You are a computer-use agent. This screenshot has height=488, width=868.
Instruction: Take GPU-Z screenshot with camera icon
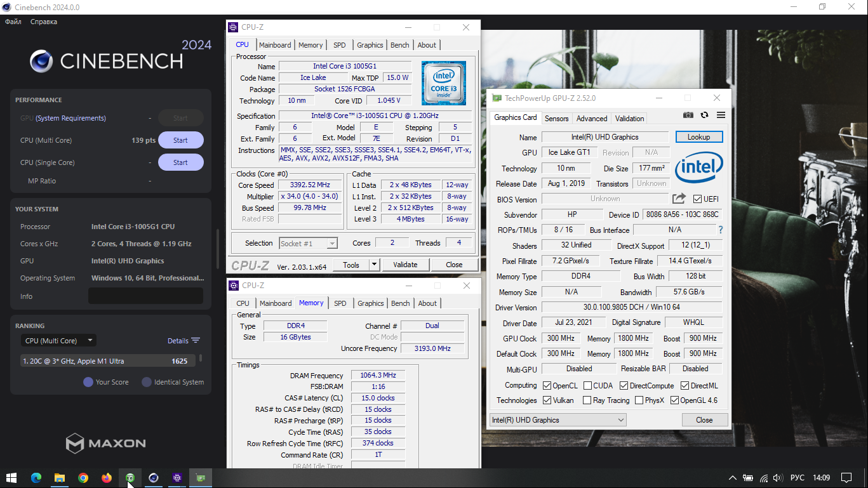pos(688,115)
